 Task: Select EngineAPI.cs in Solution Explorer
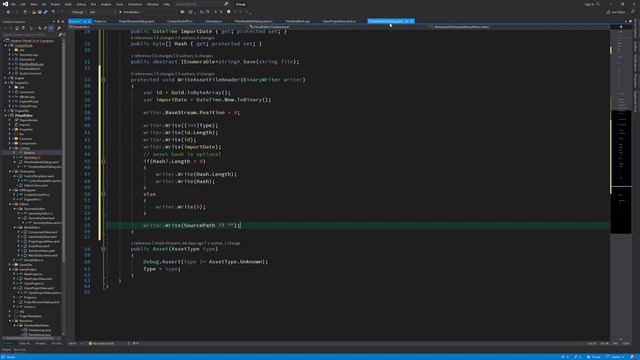pos(32,200)
